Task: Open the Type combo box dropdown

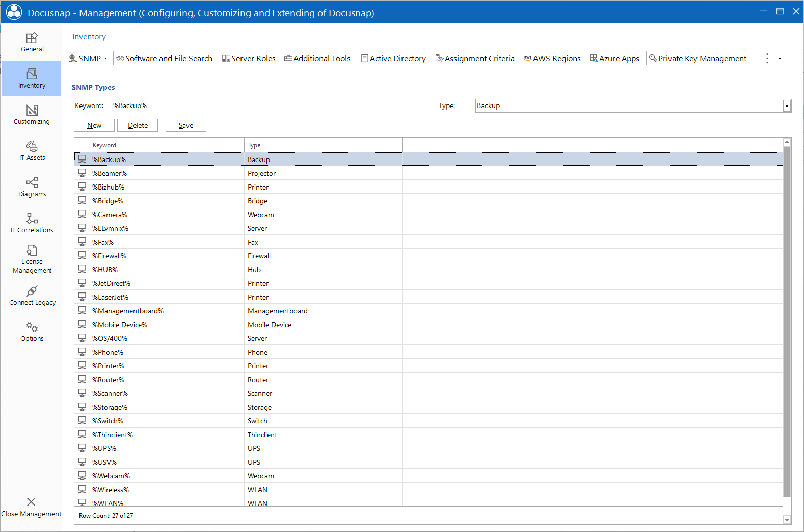Action: (787, 106)
